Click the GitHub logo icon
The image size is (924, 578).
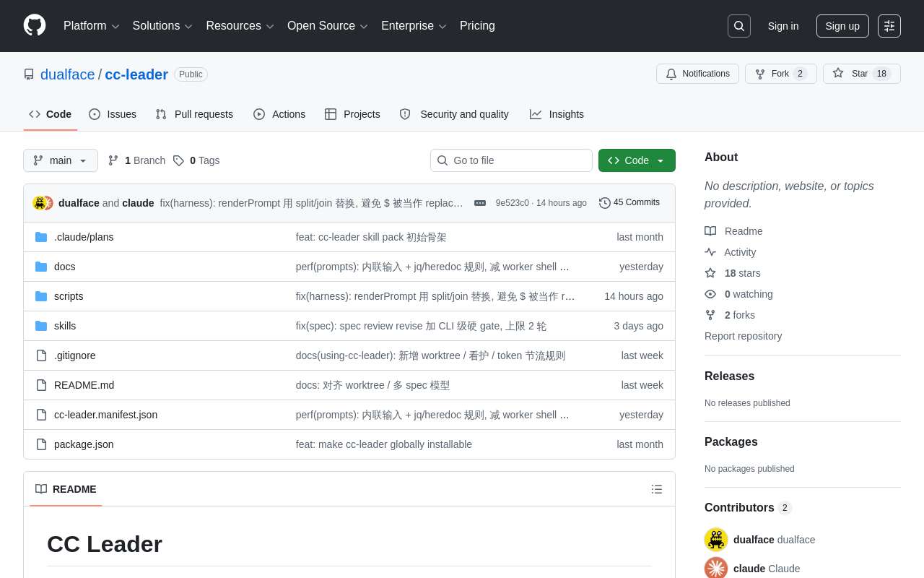point(35,25)
